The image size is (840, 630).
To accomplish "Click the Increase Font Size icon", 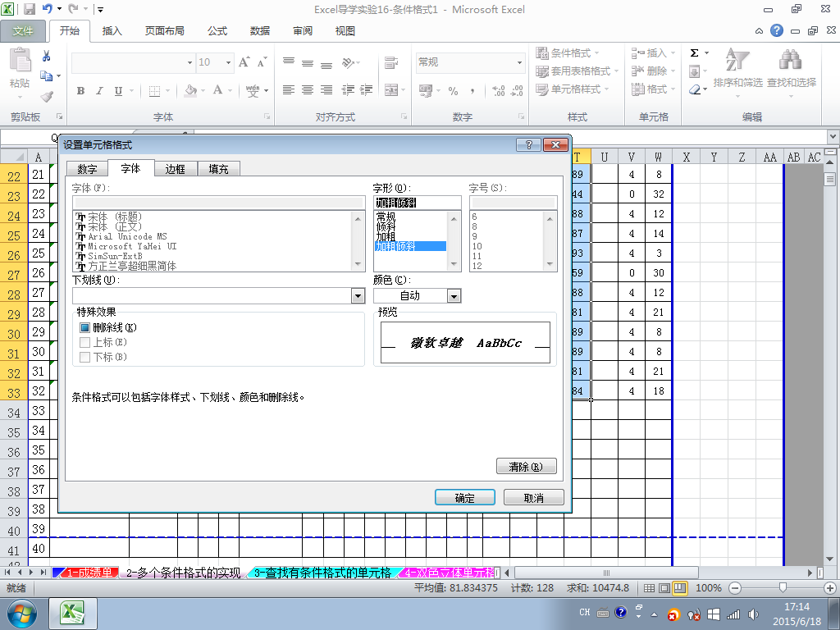I will click(x=244, y=62).
